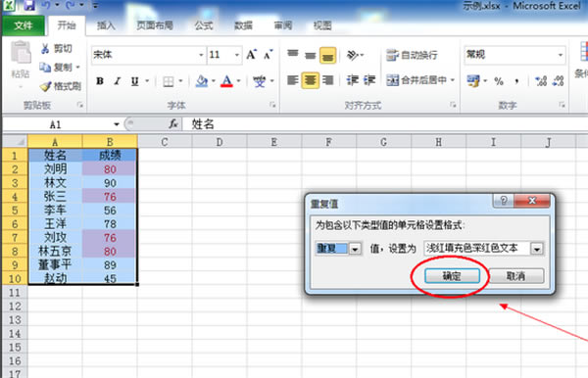Screen dimensions: 588x378
Task: Click the Paste (粘贴) clipboard icon
Action: pos(21,53)
